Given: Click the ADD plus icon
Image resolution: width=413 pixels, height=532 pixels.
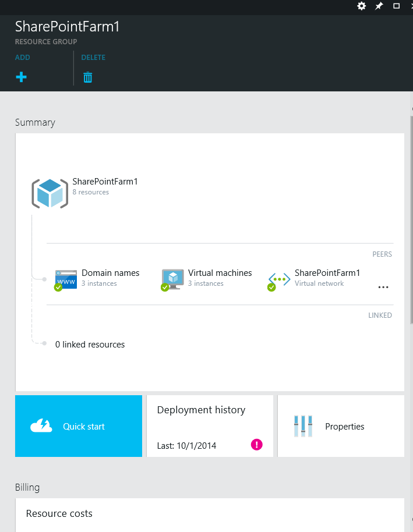Looking at the screenshot, I should [x=21, y=77].
